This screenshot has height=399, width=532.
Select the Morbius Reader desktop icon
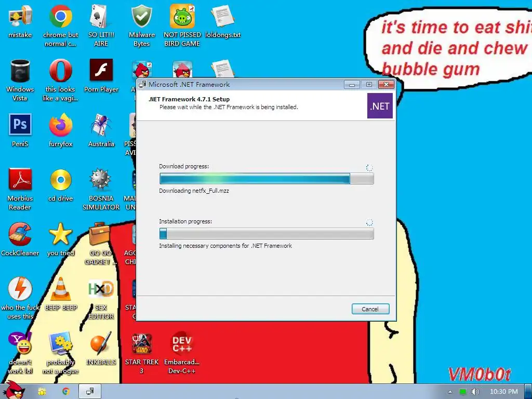pyautogui.click(x=20, y=189)
